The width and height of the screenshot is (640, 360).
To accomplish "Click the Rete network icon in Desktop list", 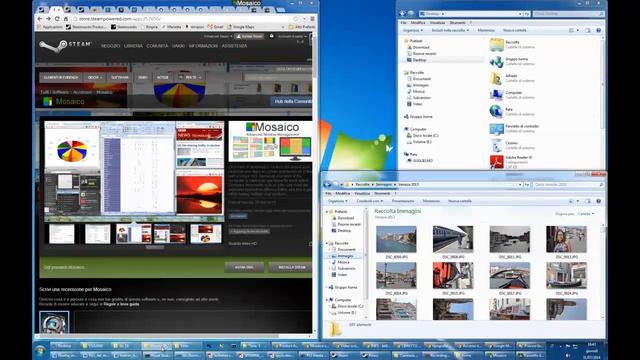I will click(497, 111).
